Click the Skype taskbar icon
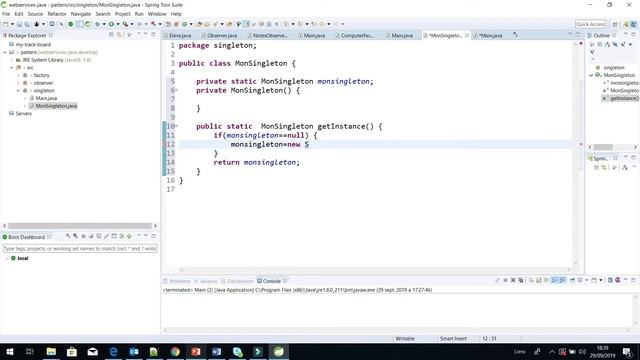640x360 pixels. click(x=237, y=351)
